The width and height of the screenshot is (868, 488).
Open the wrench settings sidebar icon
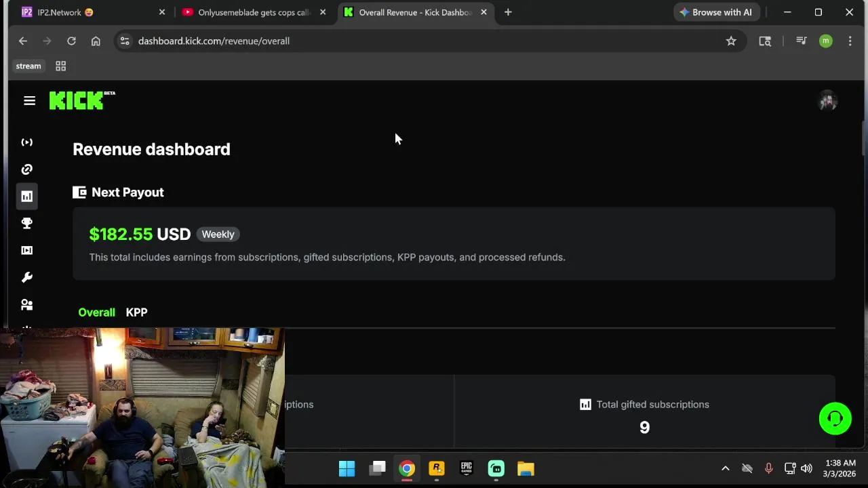click(x=27, y=277)
